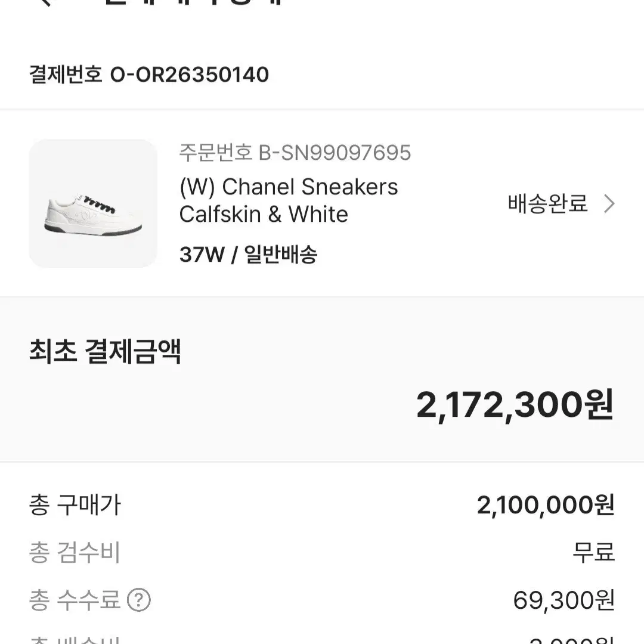Open the Chanel Sneakers Calfskin & White title
The image size is (644, 644).
(289, 200)
